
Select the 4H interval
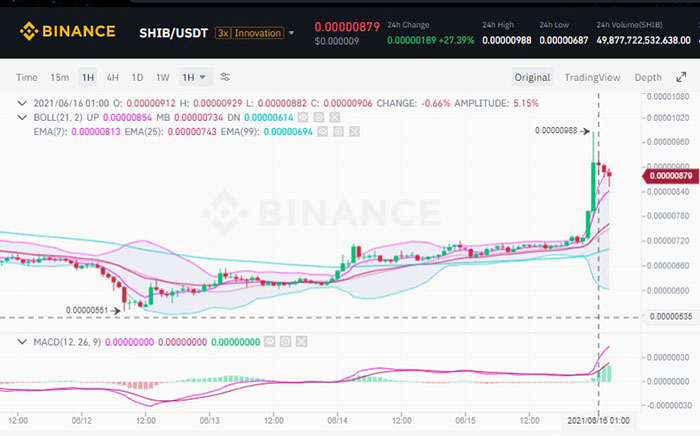[x=112, y=77]
